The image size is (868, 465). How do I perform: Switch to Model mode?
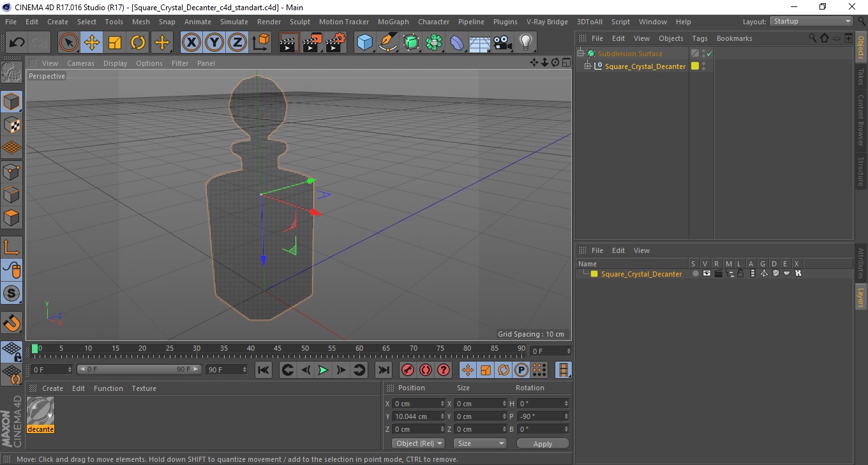click(x=11, y=101)
